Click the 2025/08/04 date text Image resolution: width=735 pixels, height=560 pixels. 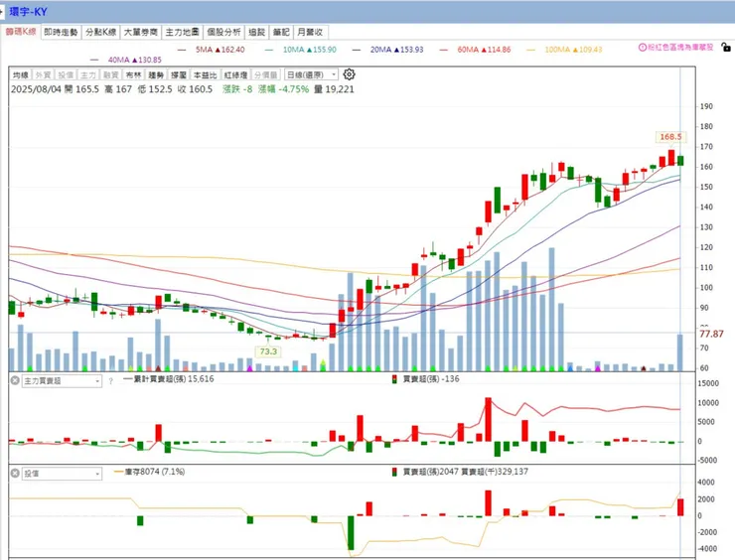(x=36, y=89)
